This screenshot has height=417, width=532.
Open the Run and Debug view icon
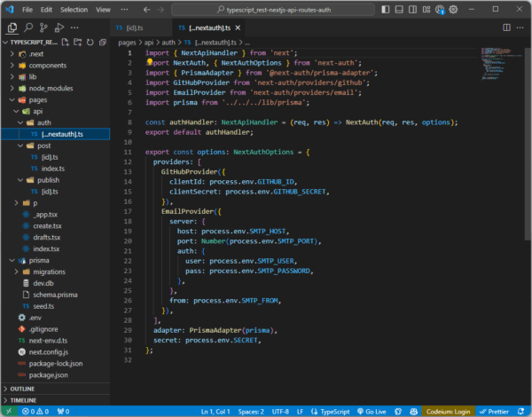59,28
